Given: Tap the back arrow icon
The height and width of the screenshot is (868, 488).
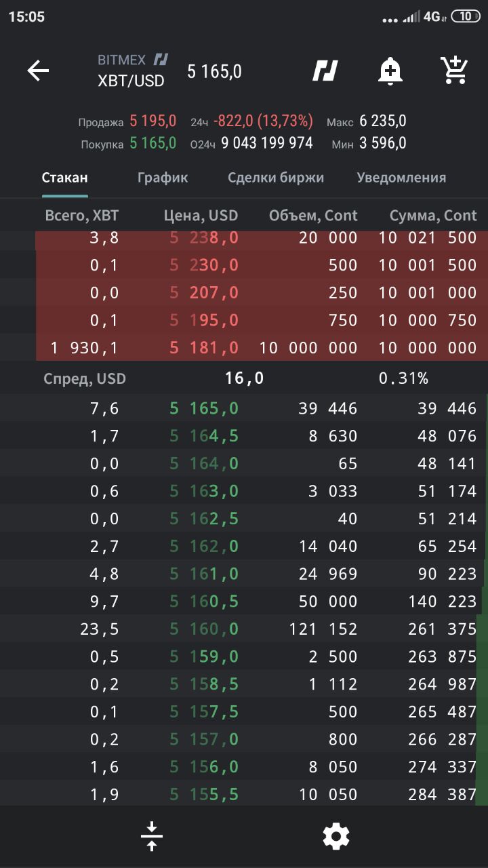Looking at the screenshot, I should click(38, 71).
